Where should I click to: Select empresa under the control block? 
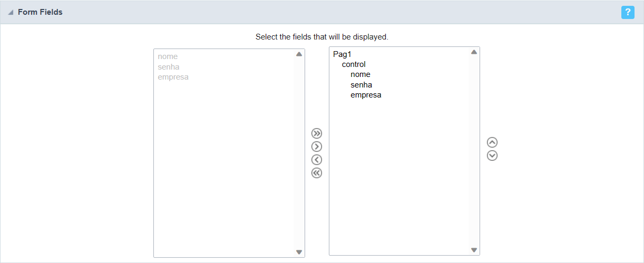(366, 95)
